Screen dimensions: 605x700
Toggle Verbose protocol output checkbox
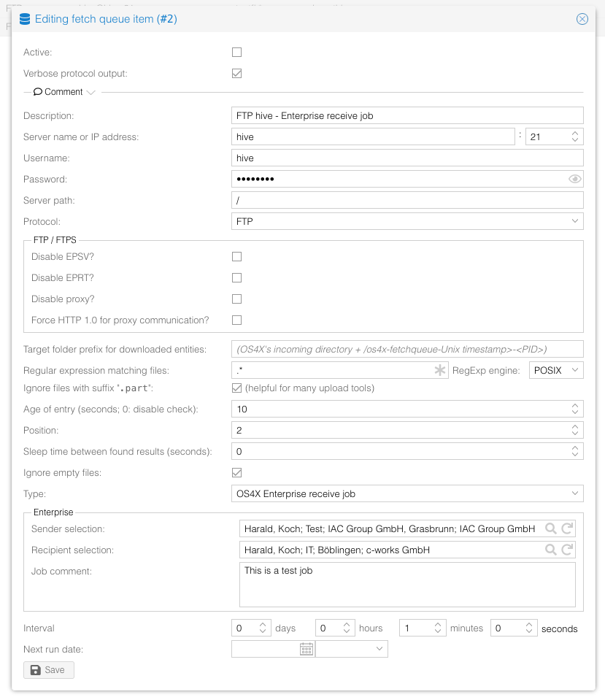pyautogui.click(x=236, y=73)
